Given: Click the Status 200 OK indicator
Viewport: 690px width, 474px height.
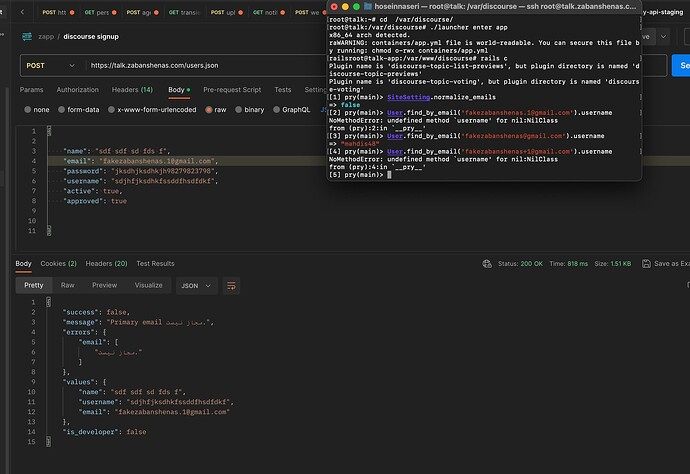Looking at the screenshot, I should (520, 264).
